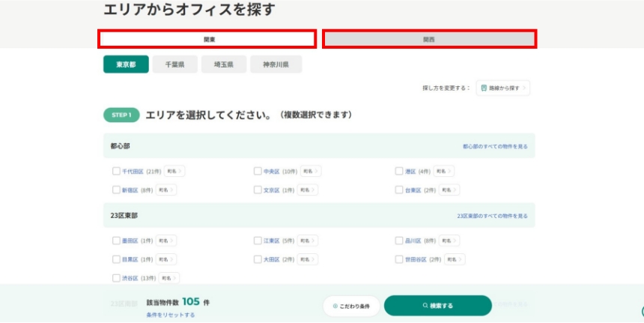Select the 渋谷区 checkbox
This screenshot has width=644, height=323.
coord(116,278)
